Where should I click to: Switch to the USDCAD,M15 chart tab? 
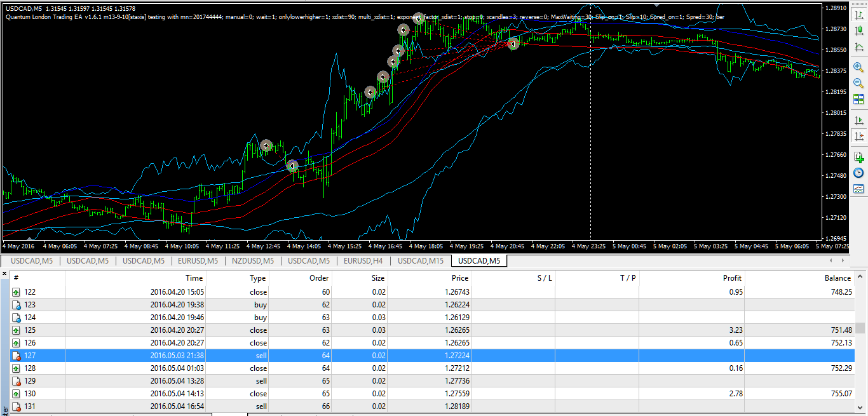coord(421,261)
